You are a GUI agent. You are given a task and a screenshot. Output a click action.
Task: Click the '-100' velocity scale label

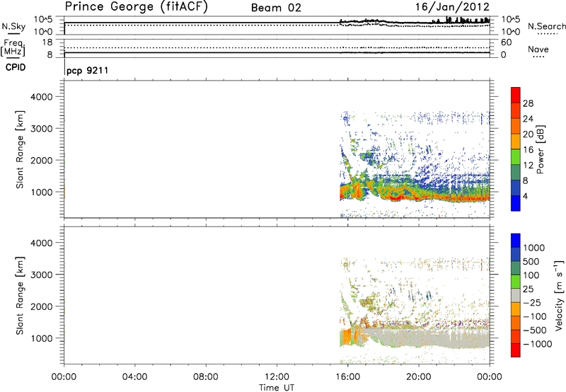535,316
